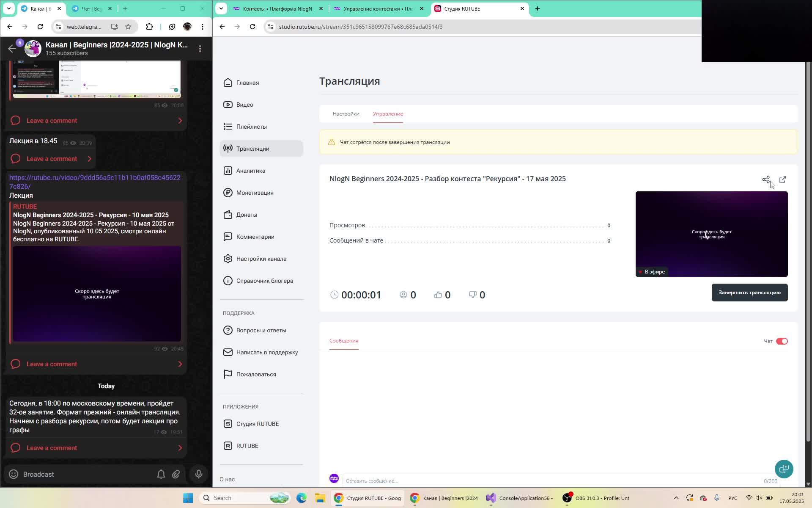Open Видео section in sidebar

pyautogui.click(x=239, y=105)
